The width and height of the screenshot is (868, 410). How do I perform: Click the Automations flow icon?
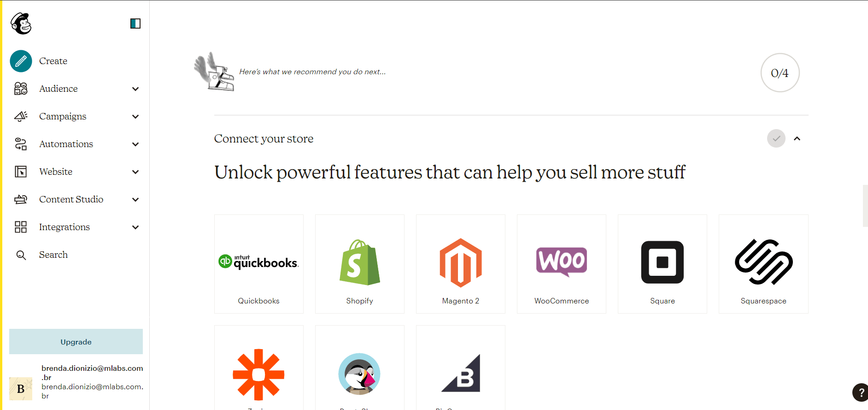(21, 144)
